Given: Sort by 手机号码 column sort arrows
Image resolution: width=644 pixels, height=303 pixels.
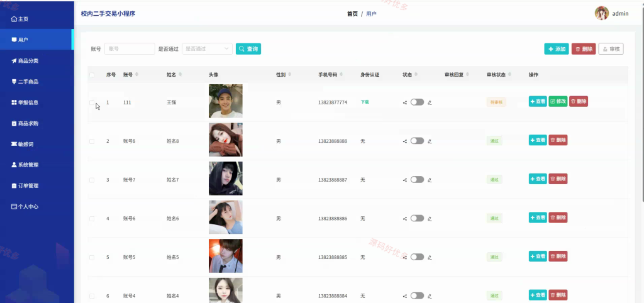Looking at the screenshot, I should 341,75.
